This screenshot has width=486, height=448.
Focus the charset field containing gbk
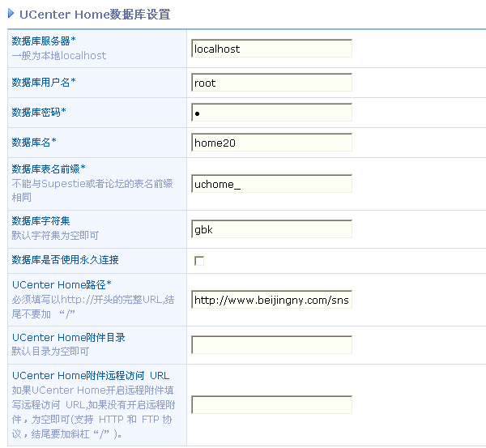coord(271,229)
